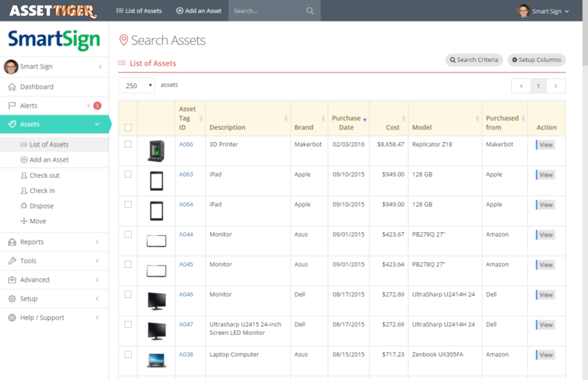588x380 pixels.
Task: Open the Dispose tool in the sidebar
Action: click(24, 206)
